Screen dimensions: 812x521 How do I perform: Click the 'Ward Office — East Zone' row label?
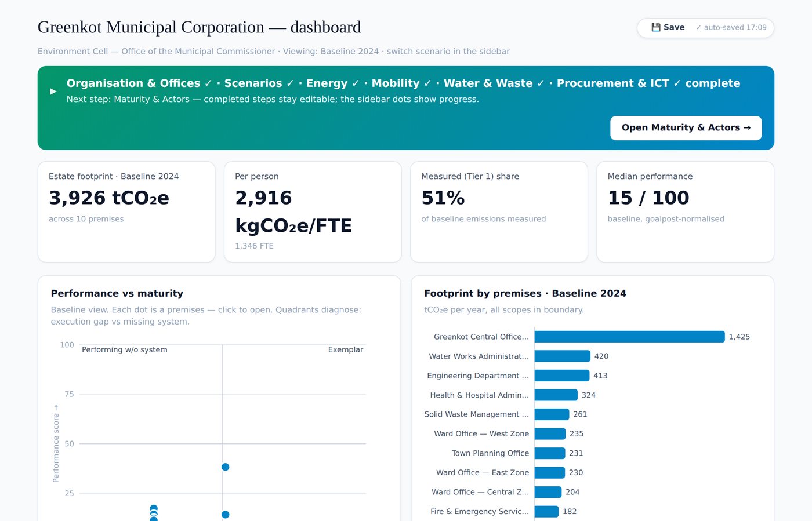483,473
